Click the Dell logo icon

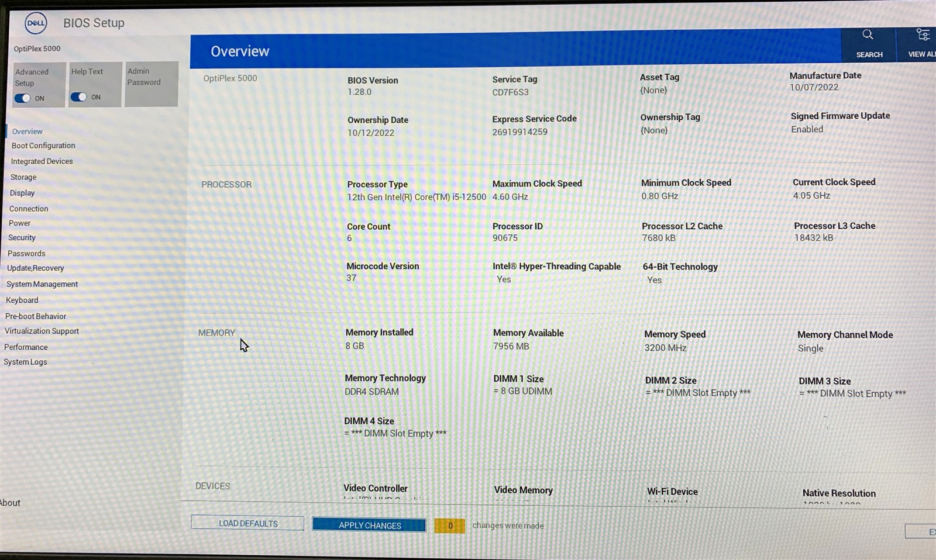36,23
